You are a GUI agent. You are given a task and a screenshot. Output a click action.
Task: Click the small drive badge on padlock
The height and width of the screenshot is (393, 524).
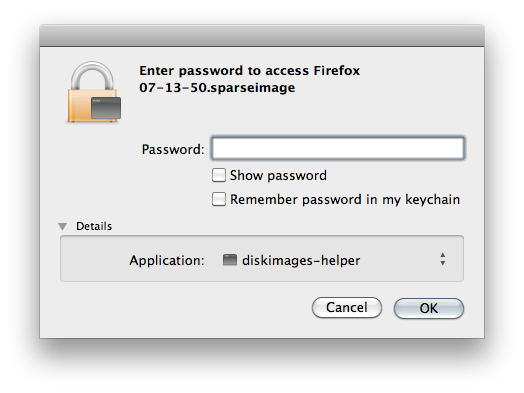pyautogui.click(x=106, y=108)
